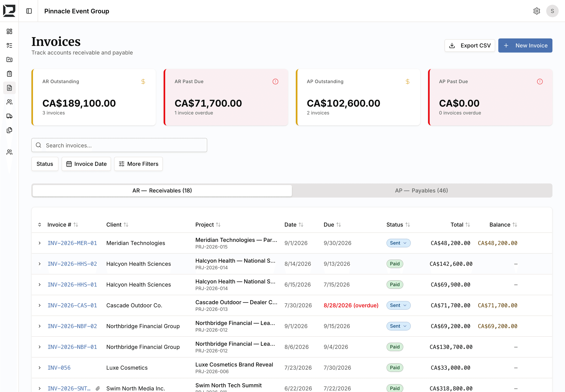Click the AR Past Due alert icon

pyautogui.click(x=275, y=82)
